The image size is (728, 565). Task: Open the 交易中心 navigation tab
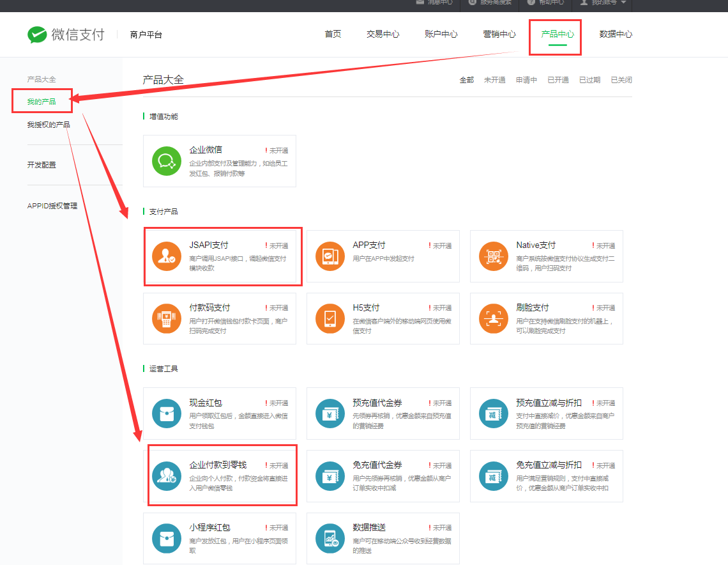383,34
